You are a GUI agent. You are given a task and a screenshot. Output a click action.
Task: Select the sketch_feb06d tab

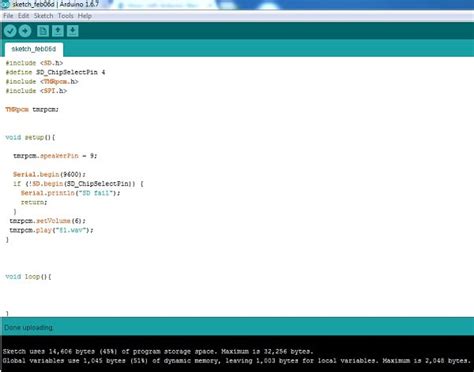34,49
